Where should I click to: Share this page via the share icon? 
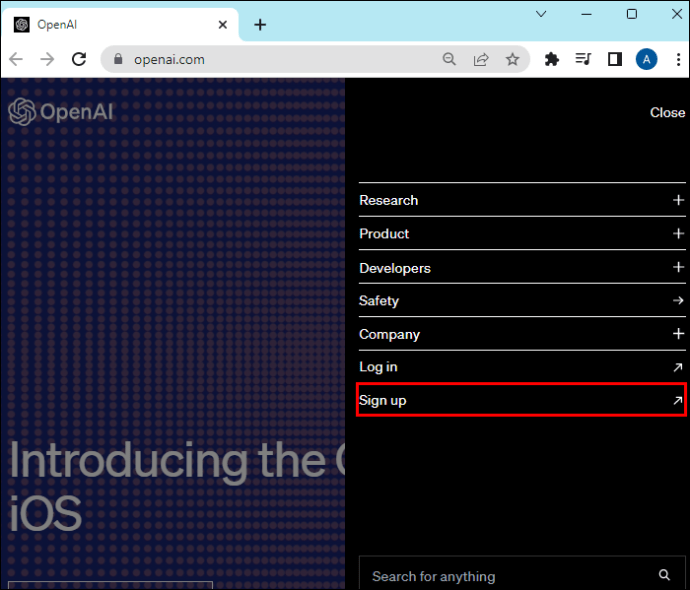[481, 59]
